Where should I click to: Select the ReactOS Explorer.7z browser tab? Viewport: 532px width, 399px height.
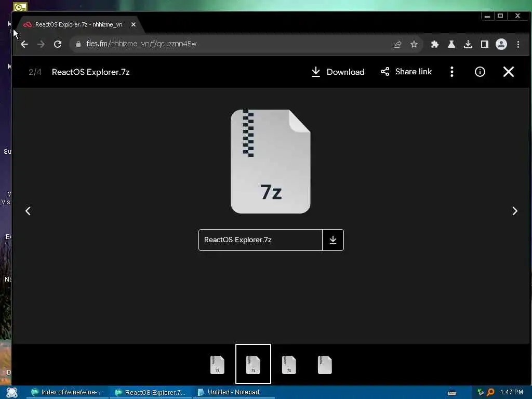click(x=79, y=24)
